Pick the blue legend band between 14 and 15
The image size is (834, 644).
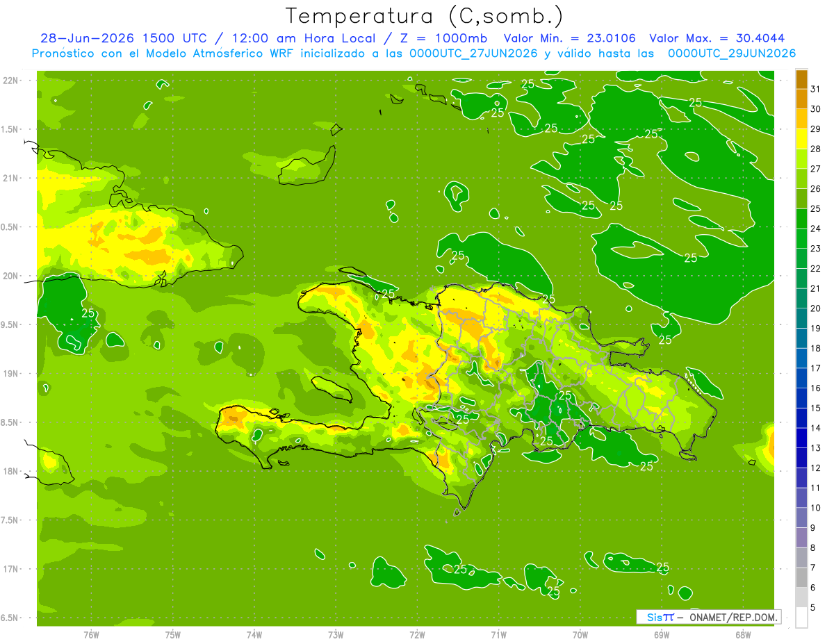[801, 418]
